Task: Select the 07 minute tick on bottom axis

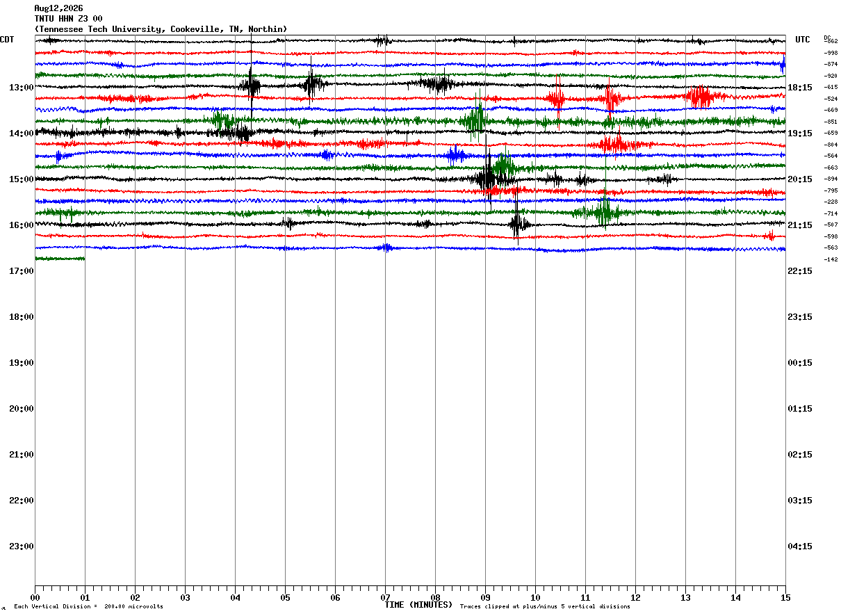Action: [385, 597]
